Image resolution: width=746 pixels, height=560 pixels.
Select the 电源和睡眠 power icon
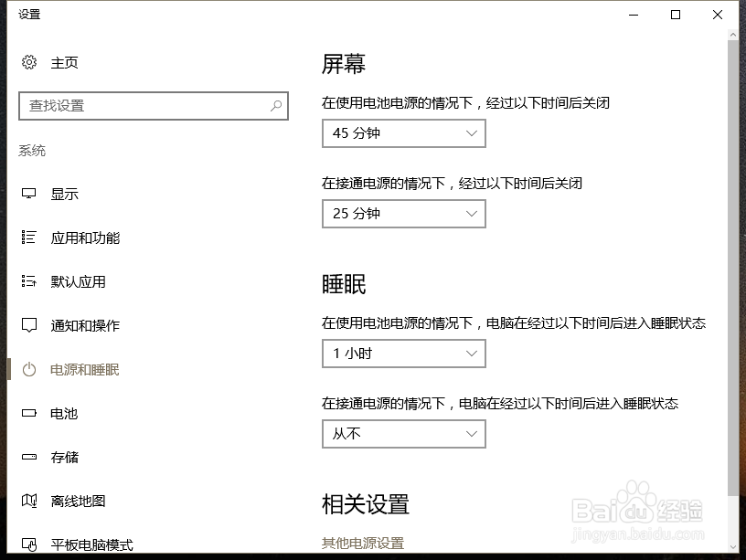(28, 369)
